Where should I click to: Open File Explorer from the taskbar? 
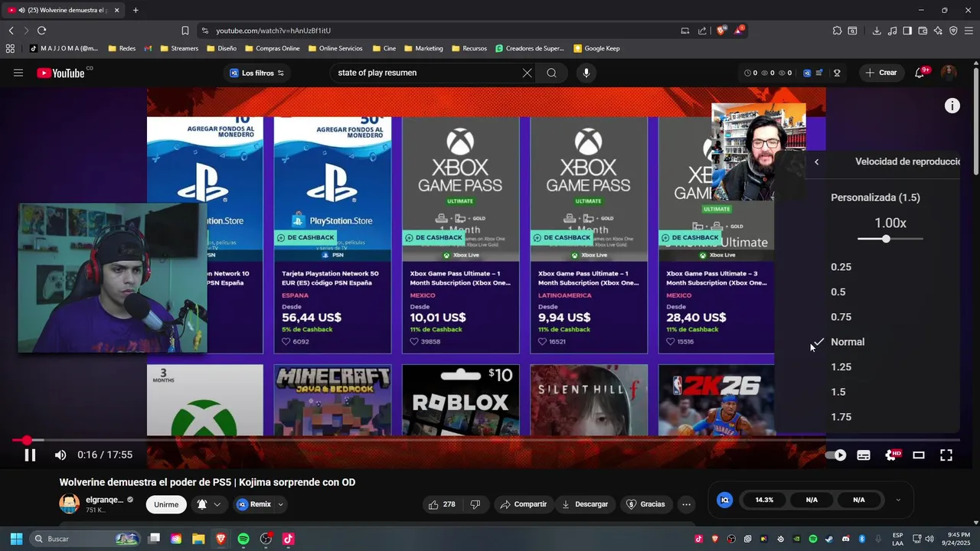pyautogui.click(x=198, y=539)
